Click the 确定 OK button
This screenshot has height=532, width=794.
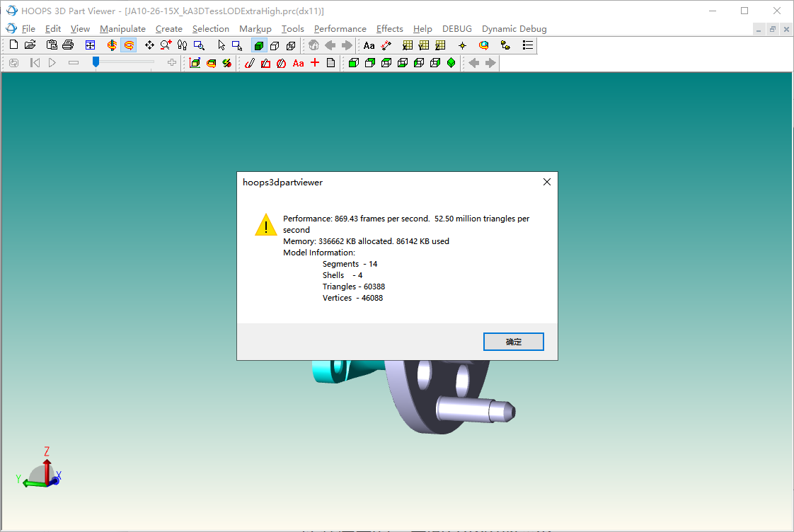[514, 342]
